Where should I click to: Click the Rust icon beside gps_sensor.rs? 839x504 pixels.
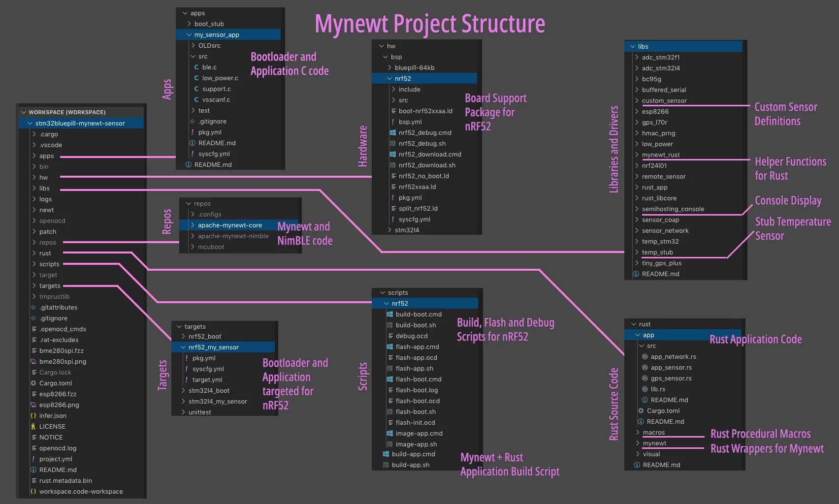pos(645,378)
